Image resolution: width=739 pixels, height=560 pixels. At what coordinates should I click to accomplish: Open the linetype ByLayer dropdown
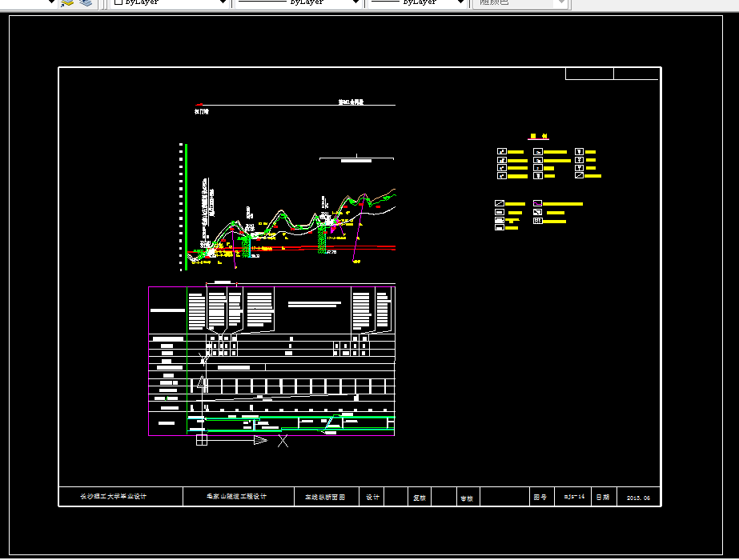point(298,2)
